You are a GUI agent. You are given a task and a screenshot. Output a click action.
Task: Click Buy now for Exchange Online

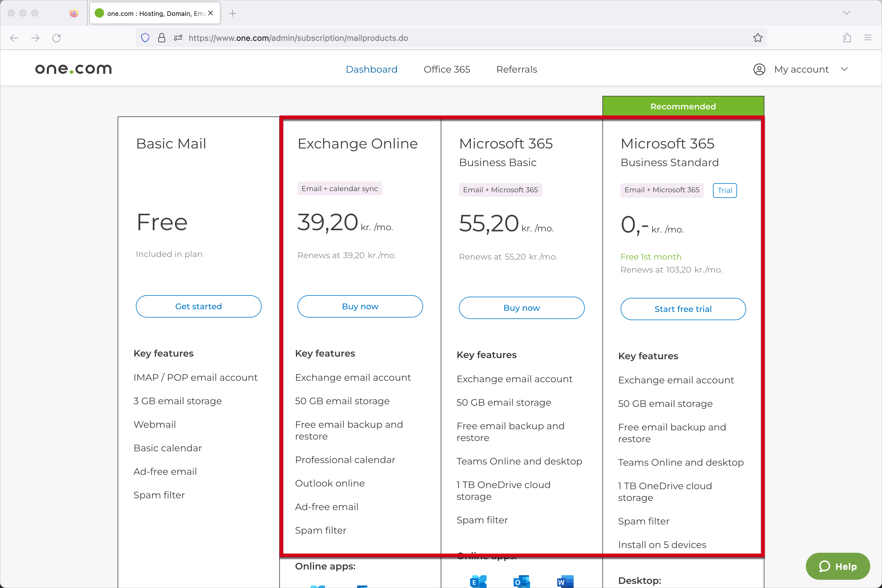coord(360,306)
